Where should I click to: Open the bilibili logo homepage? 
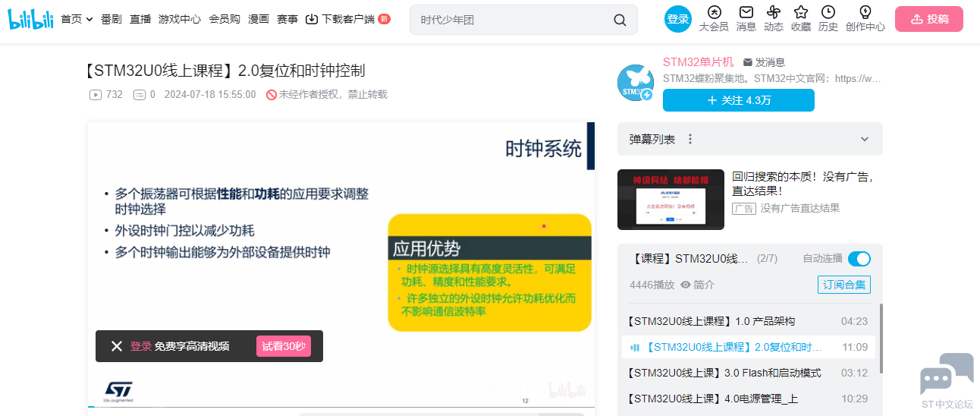point(31,19)
